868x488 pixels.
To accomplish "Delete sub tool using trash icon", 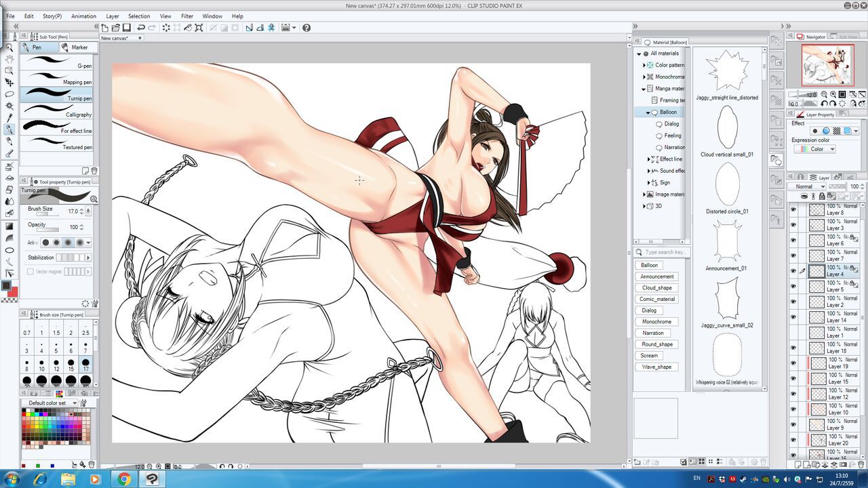I will [94, 171].
